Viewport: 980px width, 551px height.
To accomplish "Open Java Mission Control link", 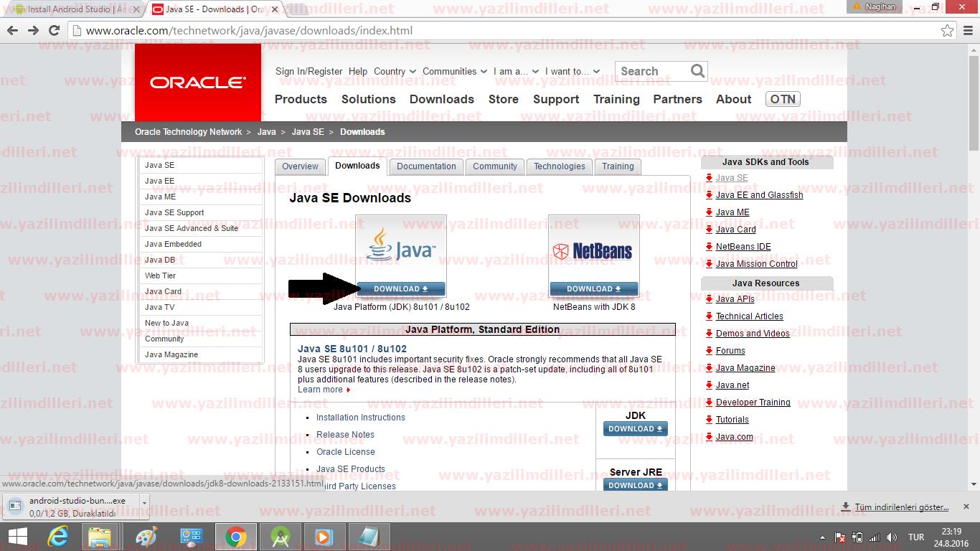I will [x=757, y=264].
